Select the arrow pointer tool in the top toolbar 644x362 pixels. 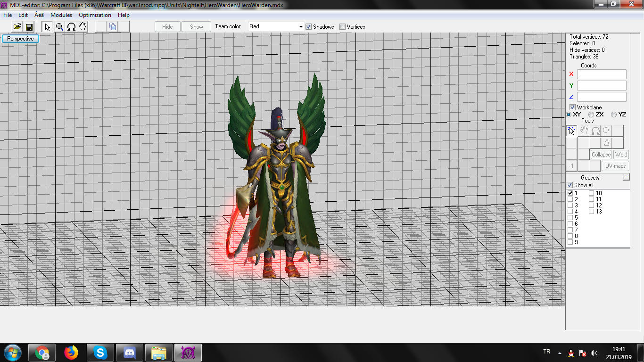coord(48,27)
